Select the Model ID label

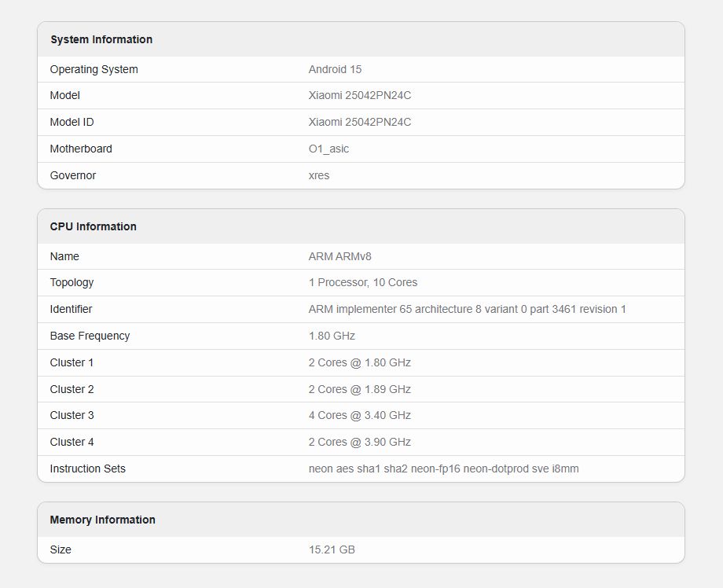click(72, 122)
